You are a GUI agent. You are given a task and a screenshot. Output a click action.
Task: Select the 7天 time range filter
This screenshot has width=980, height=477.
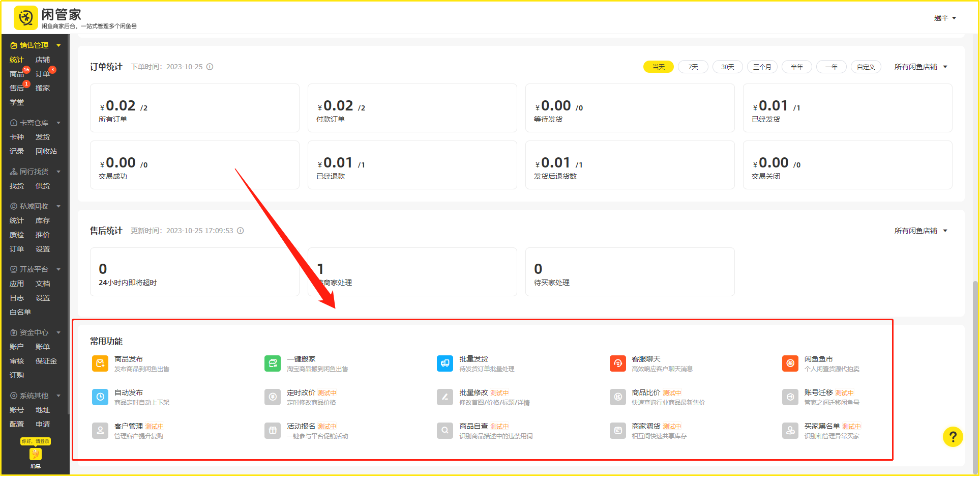(693, 67)
